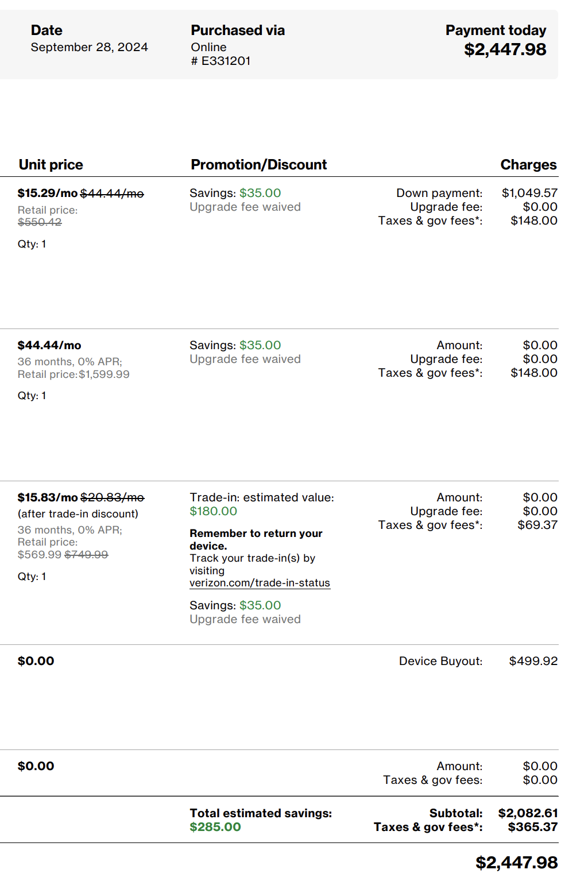Select the $1,049.57 down payment amount
Viewport: 588px width, 889px height.
(x=529, y=193)
